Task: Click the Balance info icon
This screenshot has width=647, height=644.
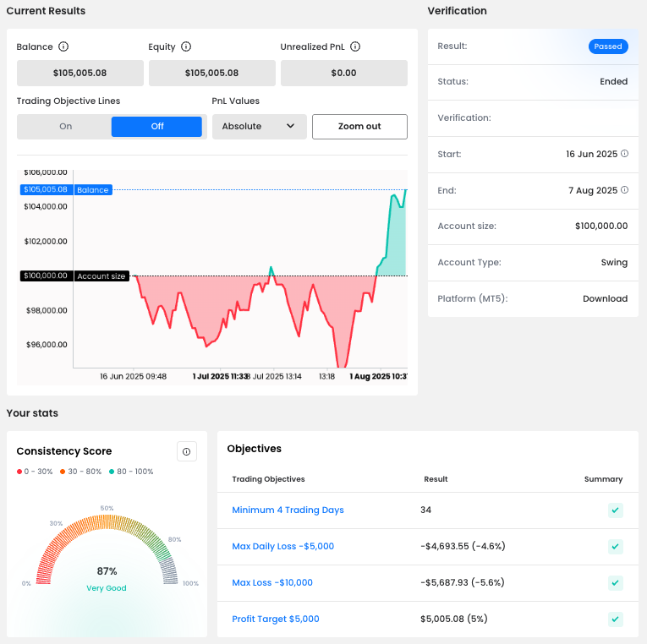Action: click(x=63, y=47)
